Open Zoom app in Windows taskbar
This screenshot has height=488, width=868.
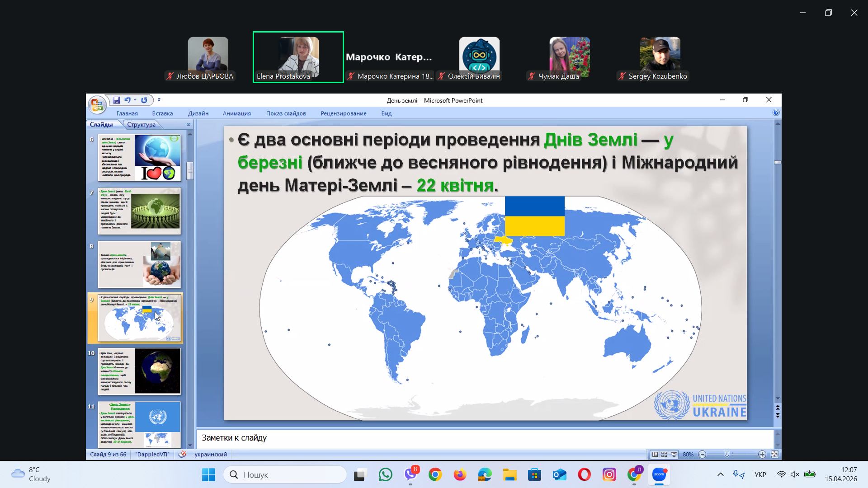659,475
